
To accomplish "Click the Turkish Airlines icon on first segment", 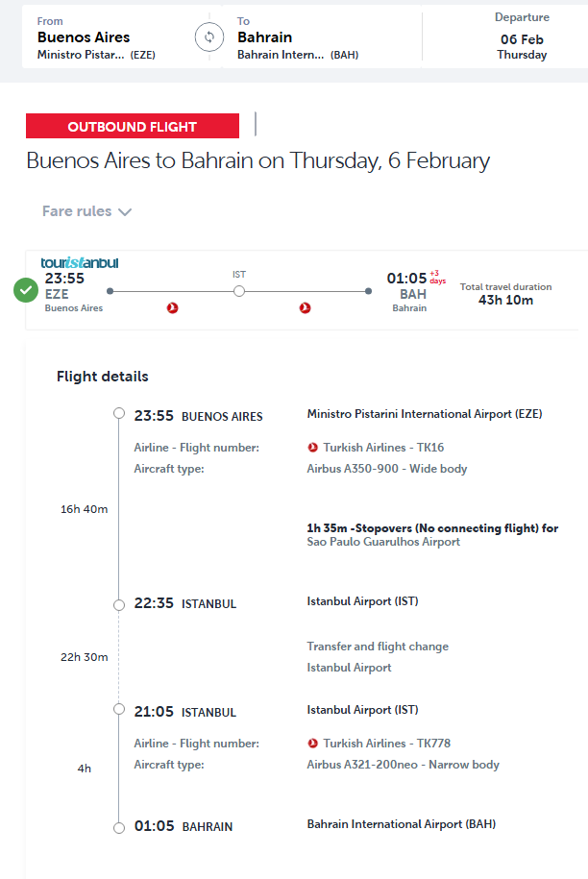I will (173, 308).
